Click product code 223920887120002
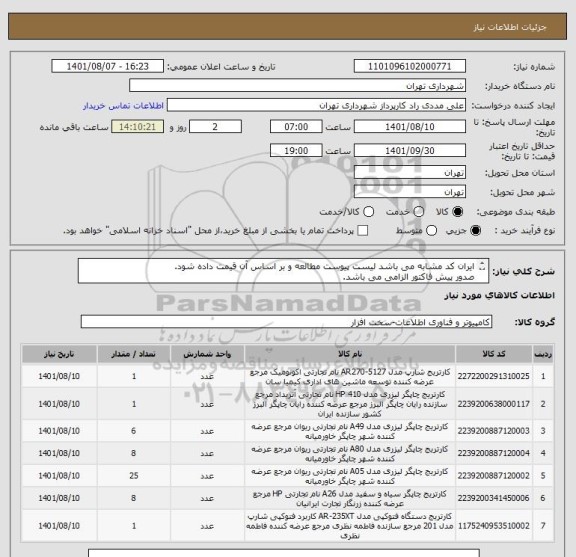This screenshot has width=576, height=557. pos(493,475)
